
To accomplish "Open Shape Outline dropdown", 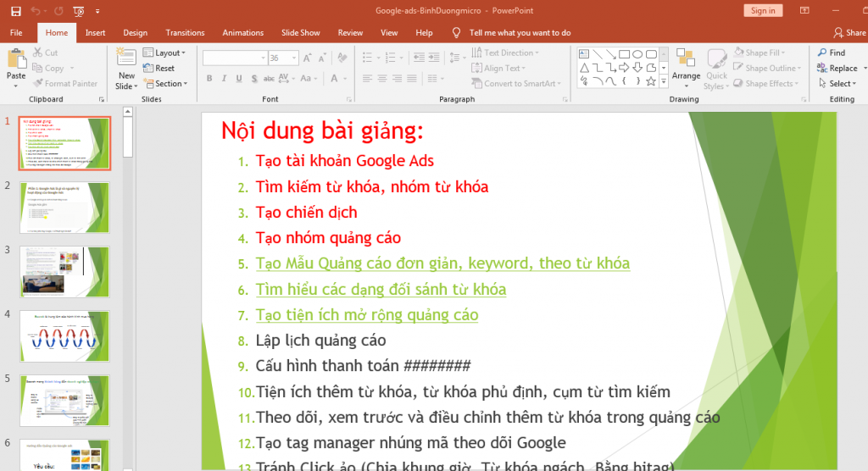I will pos(767,68).
